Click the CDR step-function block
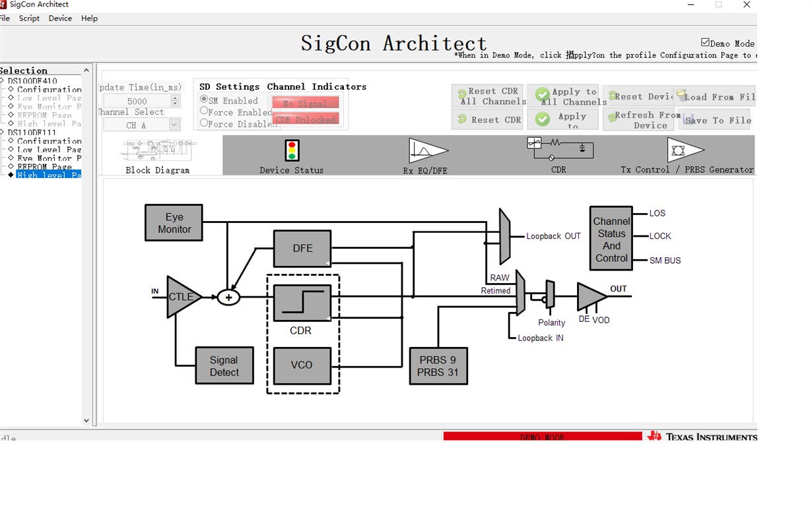This screenshot has height=506, width=812. [302, 303]
